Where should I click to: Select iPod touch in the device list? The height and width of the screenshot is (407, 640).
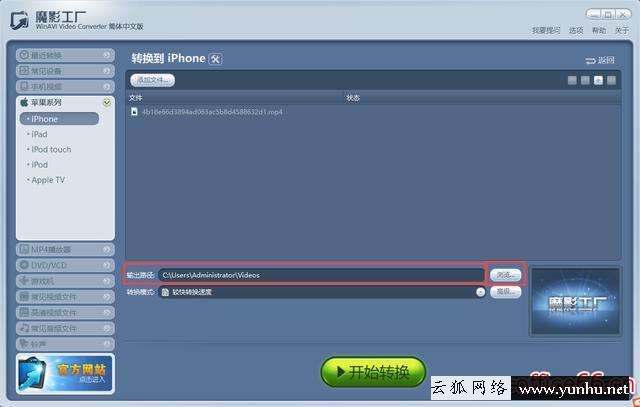pos(49,149)
